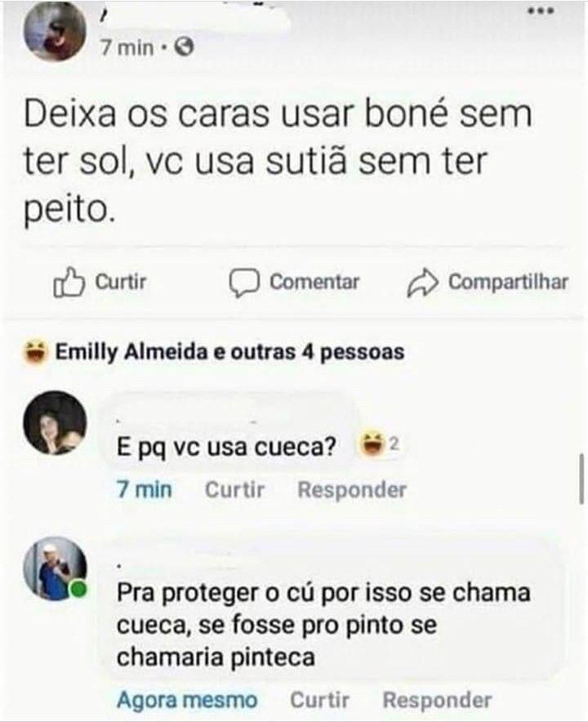This screenshot has height=722, width=588.
Task: Click the laughing reaction on cueca comment
Action: point(373,446)
